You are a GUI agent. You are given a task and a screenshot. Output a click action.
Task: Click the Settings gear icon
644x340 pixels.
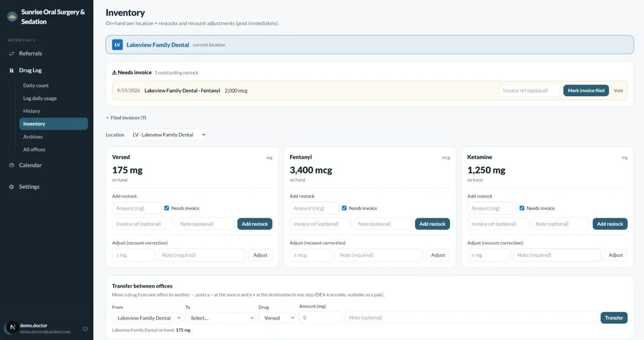coord(12,187)
